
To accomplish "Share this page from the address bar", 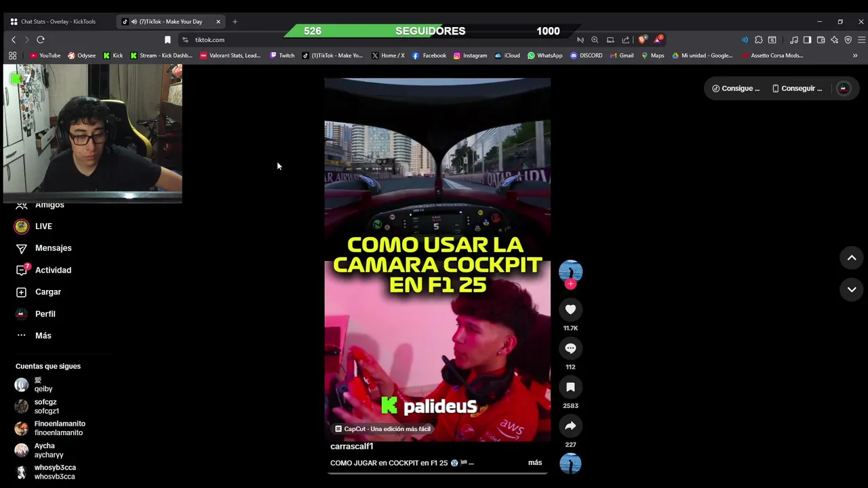I will (x=626, y=40).
